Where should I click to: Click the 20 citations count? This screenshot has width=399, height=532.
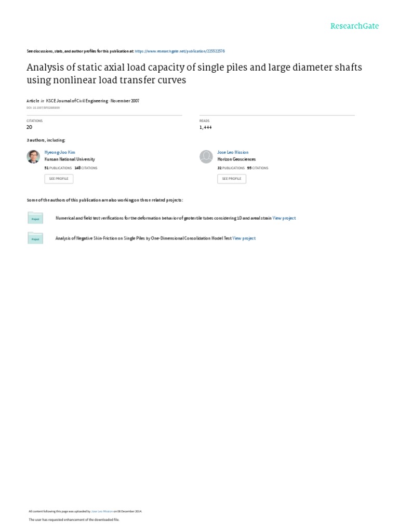click(29, 127)
